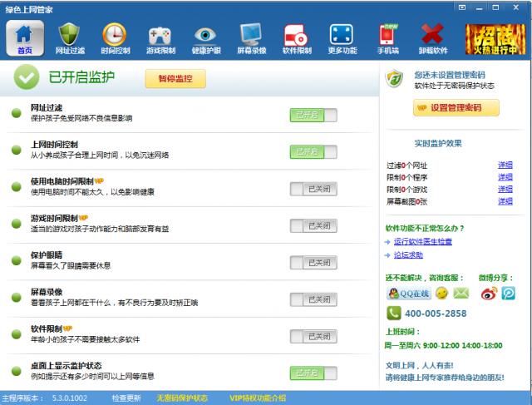Click the yellow smiley face icon
Screen dimensions: 532x405
(441, 293)
